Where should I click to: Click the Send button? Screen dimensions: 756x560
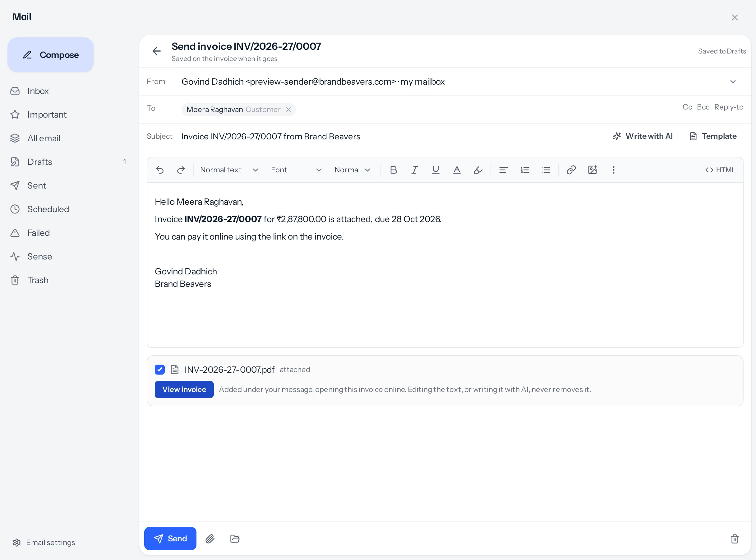[170, 539]
